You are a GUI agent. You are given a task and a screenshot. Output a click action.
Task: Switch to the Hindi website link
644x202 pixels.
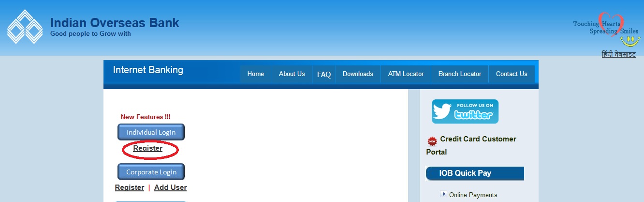tap(618, 54)
